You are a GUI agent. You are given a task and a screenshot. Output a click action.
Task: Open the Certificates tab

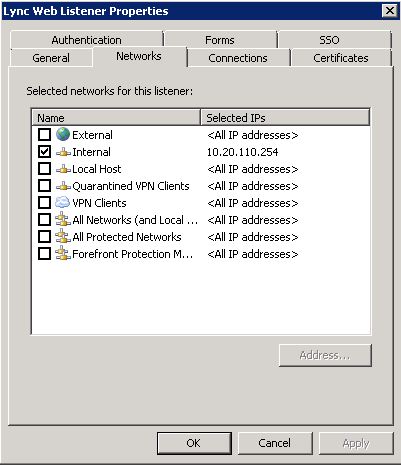click(341, 58)
